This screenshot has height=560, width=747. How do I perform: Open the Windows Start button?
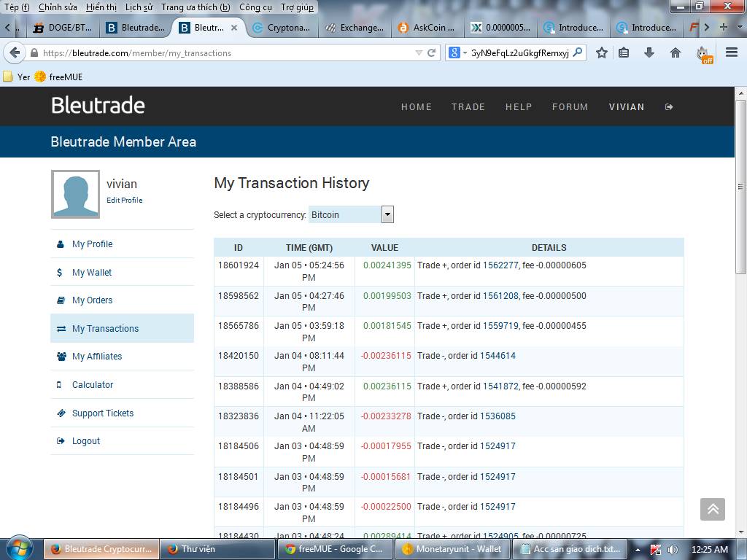19,548
